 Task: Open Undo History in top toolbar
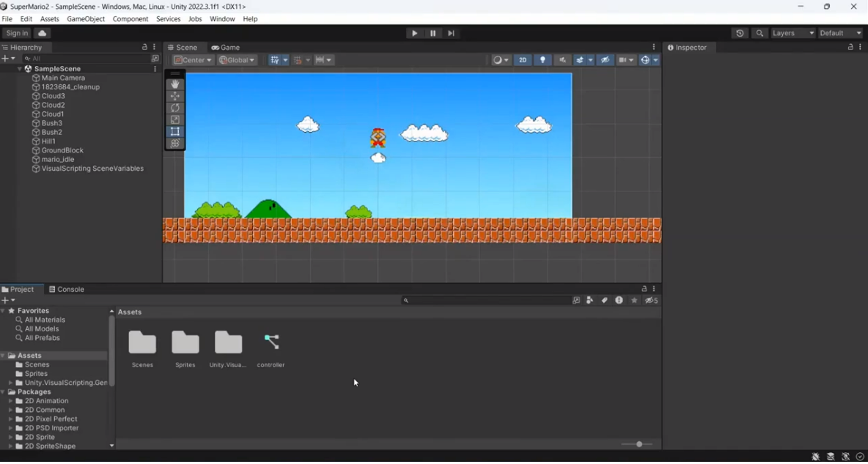point(740,33)
